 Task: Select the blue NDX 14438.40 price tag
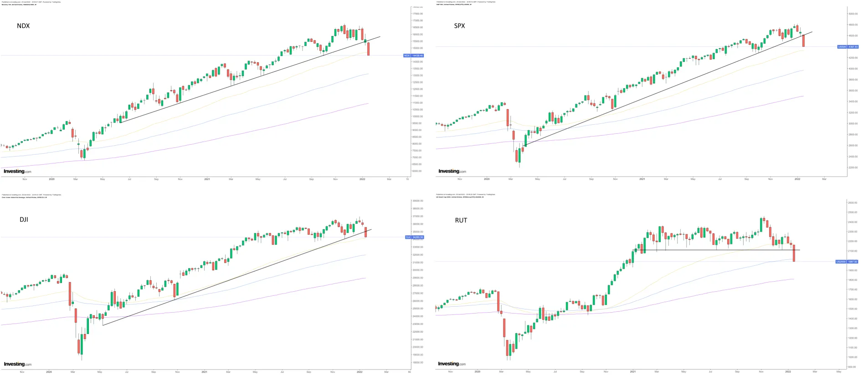click(413, 56)
